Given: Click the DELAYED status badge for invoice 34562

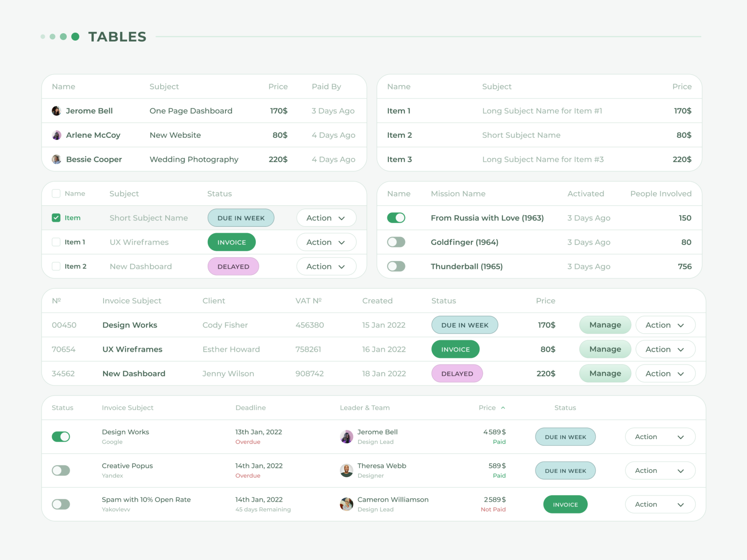Looking at the screenshot, I should point(457,373).
